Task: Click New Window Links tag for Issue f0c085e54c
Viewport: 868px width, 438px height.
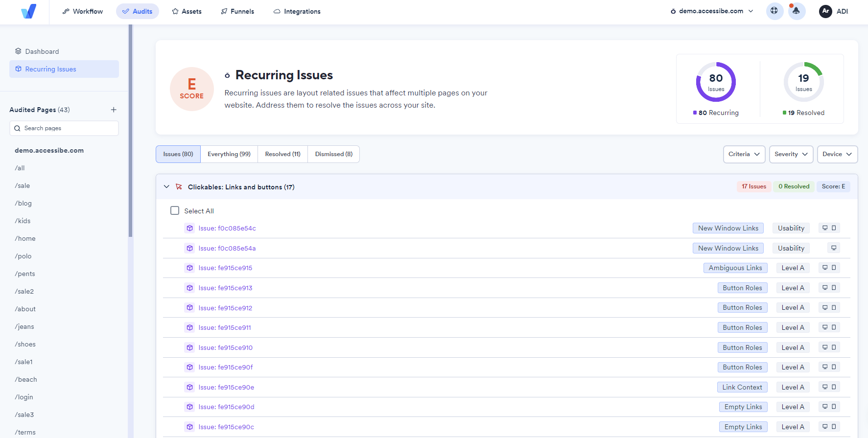Action: click(x=728, y=228)
